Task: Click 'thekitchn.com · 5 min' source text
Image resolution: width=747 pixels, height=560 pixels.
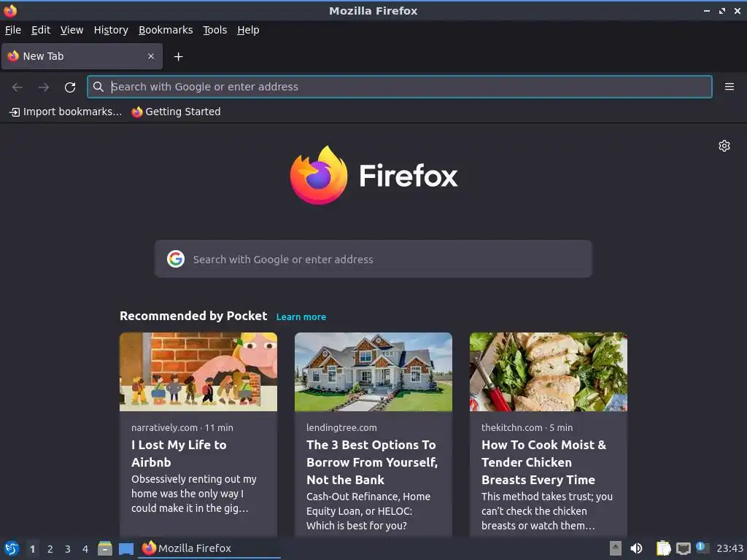Action: (x=527, y=427)
